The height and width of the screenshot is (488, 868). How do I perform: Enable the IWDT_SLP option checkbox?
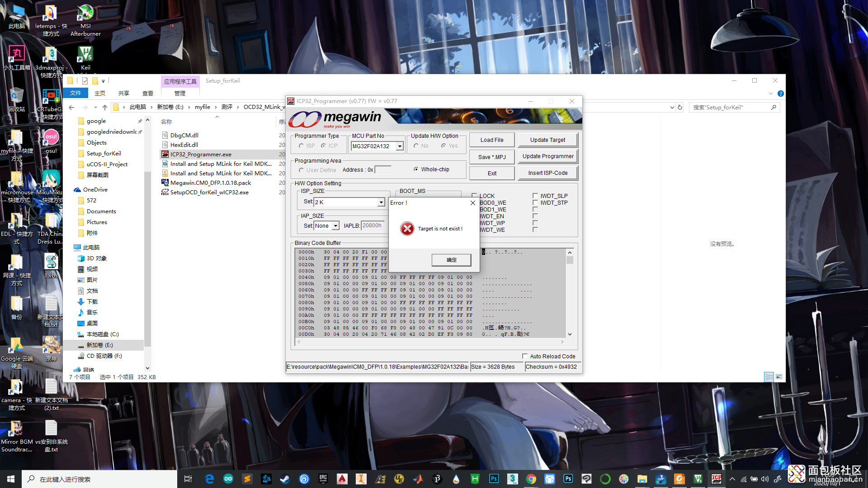pos(535,196)
